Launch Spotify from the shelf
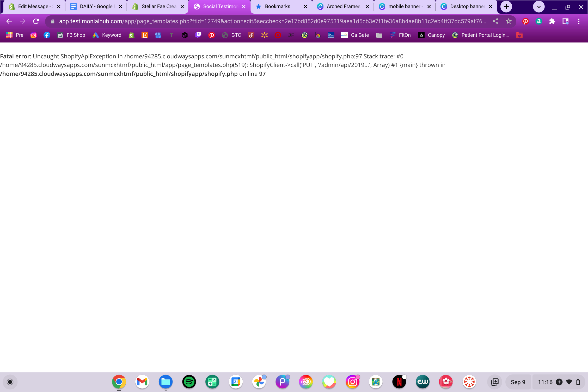The height and width of the screenshot is (392, 588). click(x=189, y=382)
